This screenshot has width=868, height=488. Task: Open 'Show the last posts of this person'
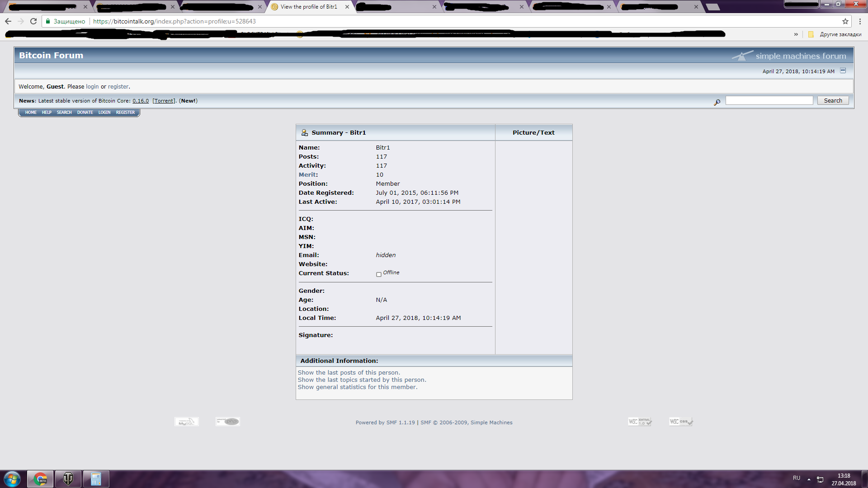[x=349, y=373]
